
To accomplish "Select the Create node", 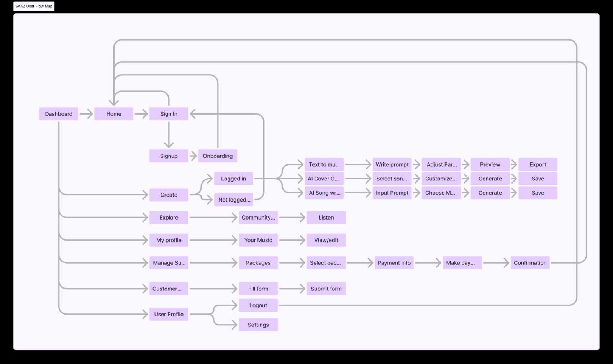I will (x=169, y=195).
